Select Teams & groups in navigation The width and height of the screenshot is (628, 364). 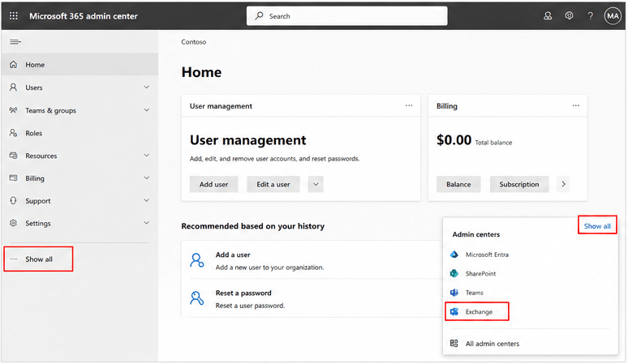coord(80,110)
